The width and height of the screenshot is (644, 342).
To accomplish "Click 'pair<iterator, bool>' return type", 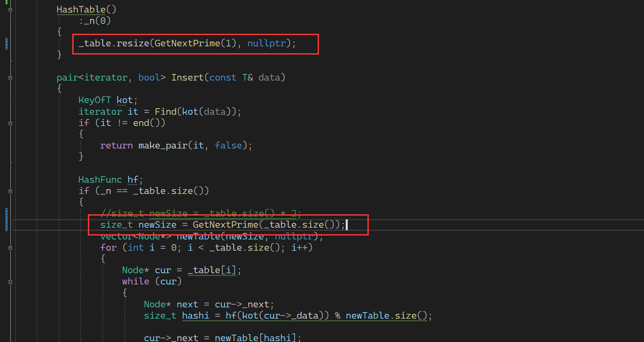I will [x=111, y=77].
